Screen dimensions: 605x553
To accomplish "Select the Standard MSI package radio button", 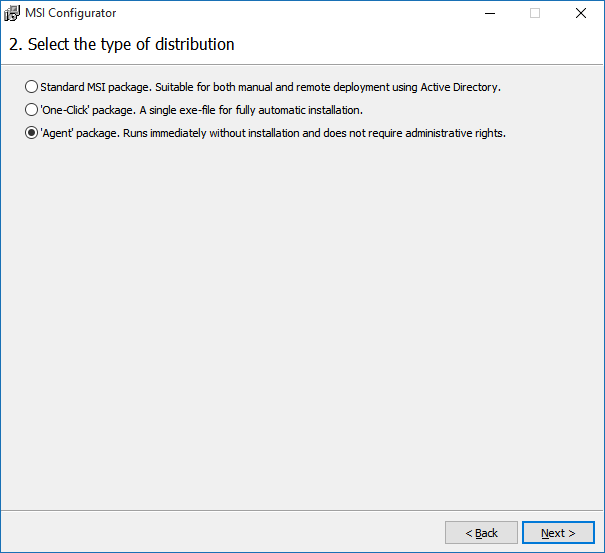I will pos(32,87).
